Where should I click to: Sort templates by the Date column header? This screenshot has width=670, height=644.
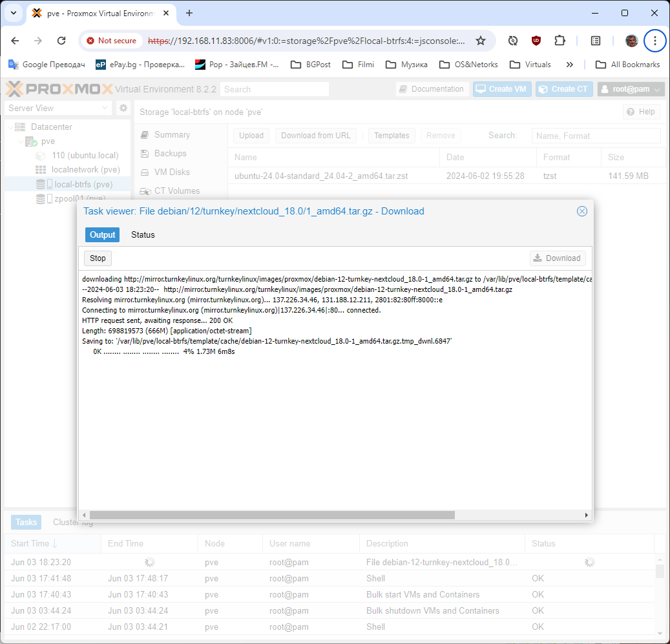488,157
